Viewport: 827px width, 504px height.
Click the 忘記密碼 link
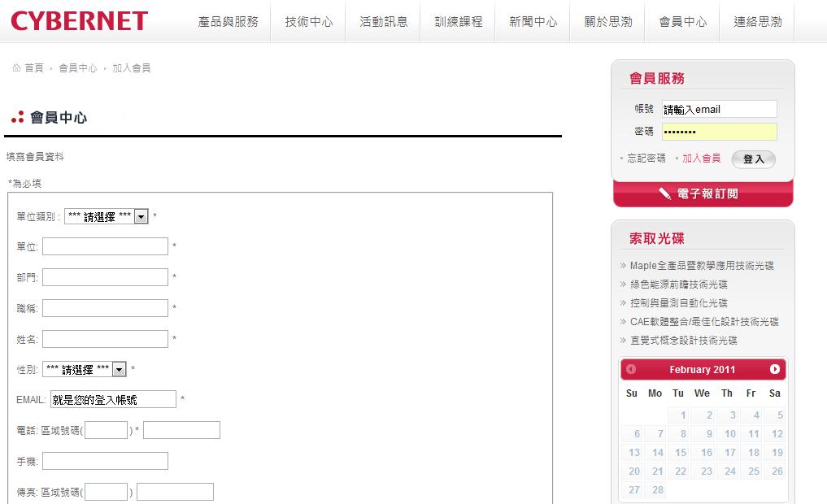point(646,159)
